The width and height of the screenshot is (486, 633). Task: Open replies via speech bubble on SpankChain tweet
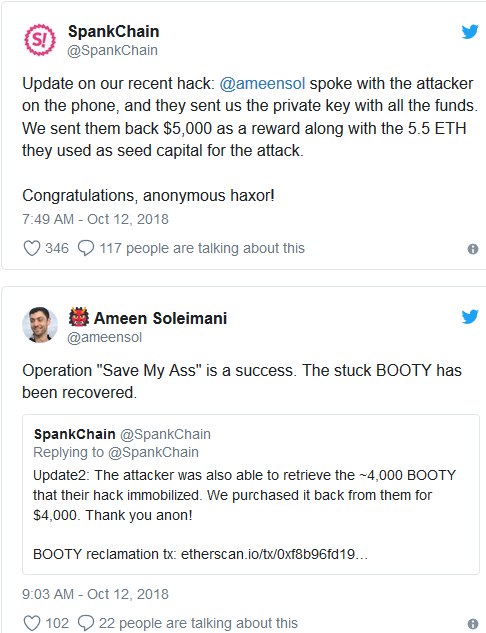(86, 248)
